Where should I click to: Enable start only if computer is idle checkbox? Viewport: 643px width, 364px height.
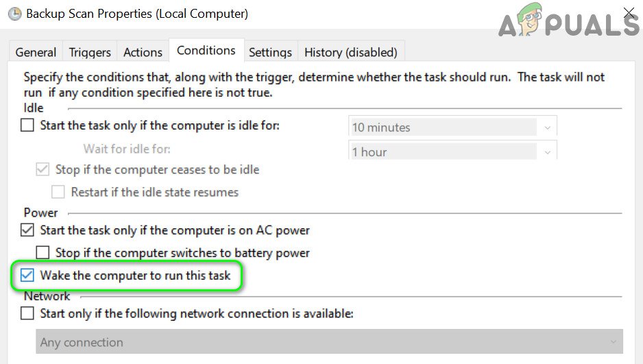[x=27, y=125]
